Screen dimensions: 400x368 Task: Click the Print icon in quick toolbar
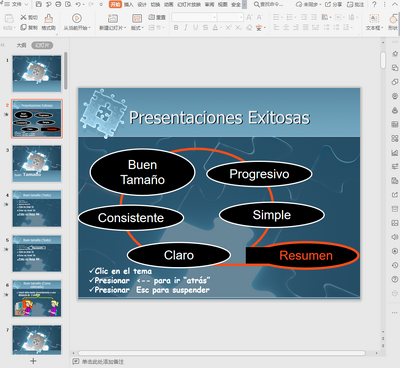coord(58,5)
